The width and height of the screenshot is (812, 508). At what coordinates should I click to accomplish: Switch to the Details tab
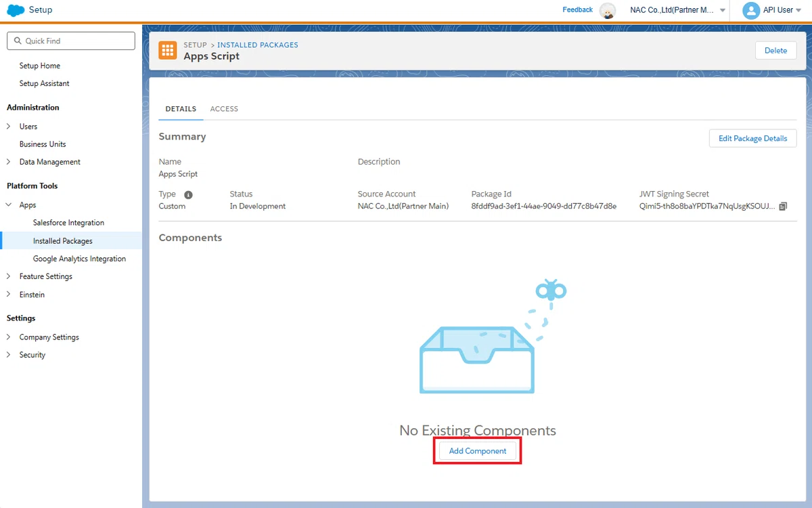pos(181,109)
